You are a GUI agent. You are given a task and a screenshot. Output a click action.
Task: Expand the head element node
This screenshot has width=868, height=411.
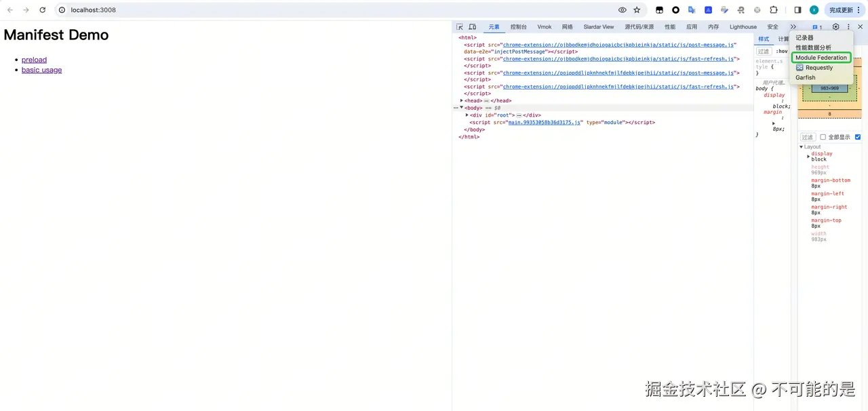pyautogui.click(x=462, y=100)
